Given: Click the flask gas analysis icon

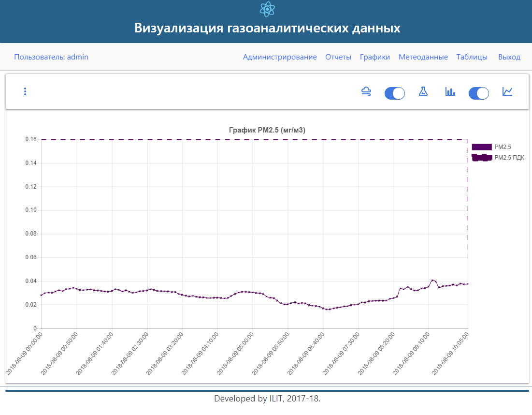Looking at the screenshot, I should [423, 91].
